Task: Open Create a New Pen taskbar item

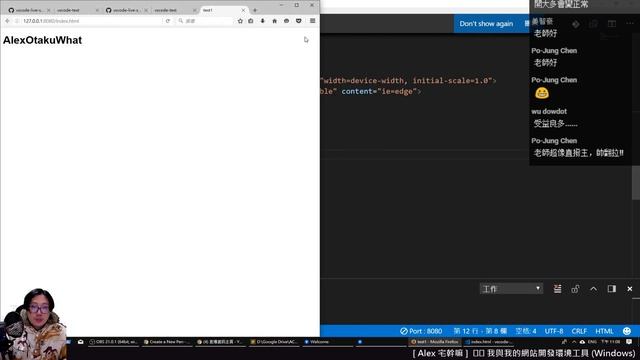Action: [167, 342]
